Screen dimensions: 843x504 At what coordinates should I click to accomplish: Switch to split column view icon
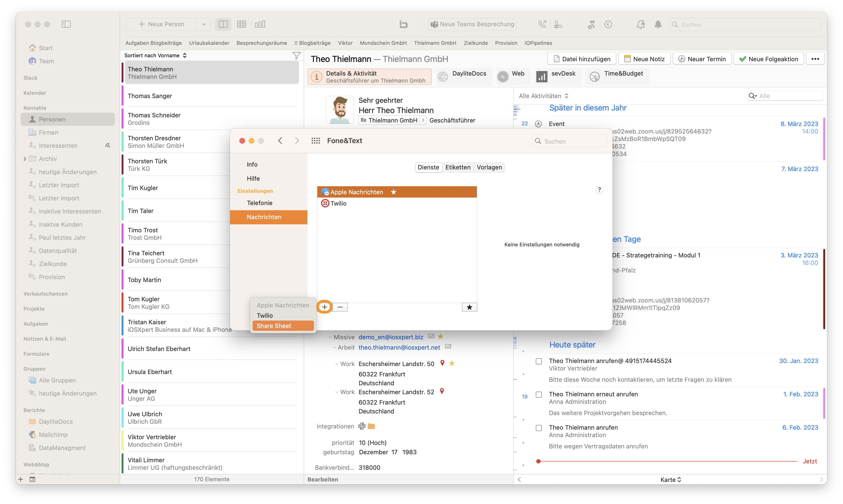223,24
